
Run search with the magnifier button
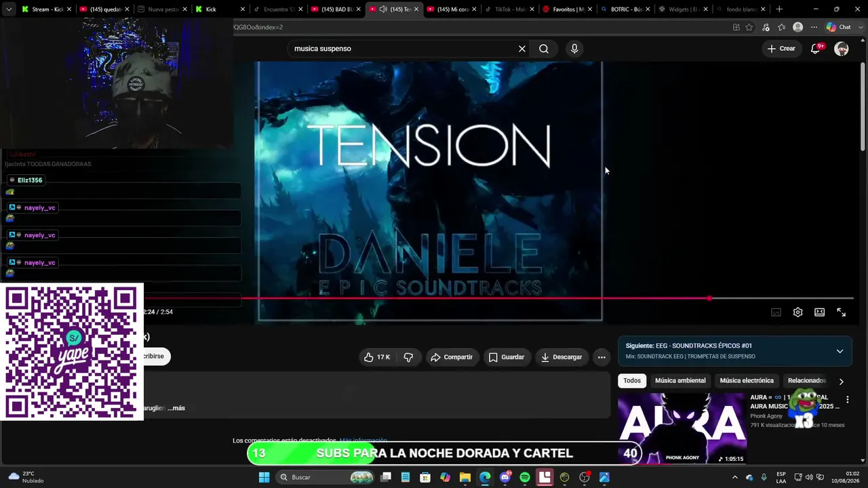click(544, 49)
